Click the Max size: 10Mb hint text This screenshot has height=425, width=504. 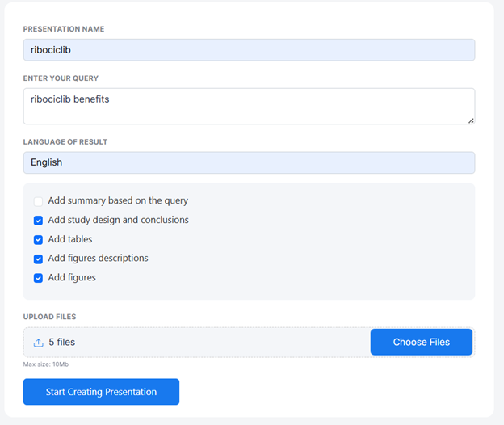tap(46, 364)
